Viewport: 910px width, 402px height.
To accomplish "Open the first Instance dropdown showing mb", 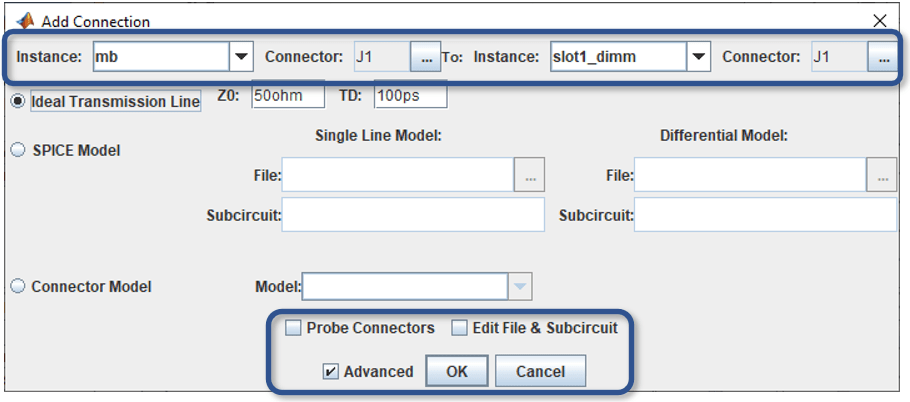I will coord(241,58).
